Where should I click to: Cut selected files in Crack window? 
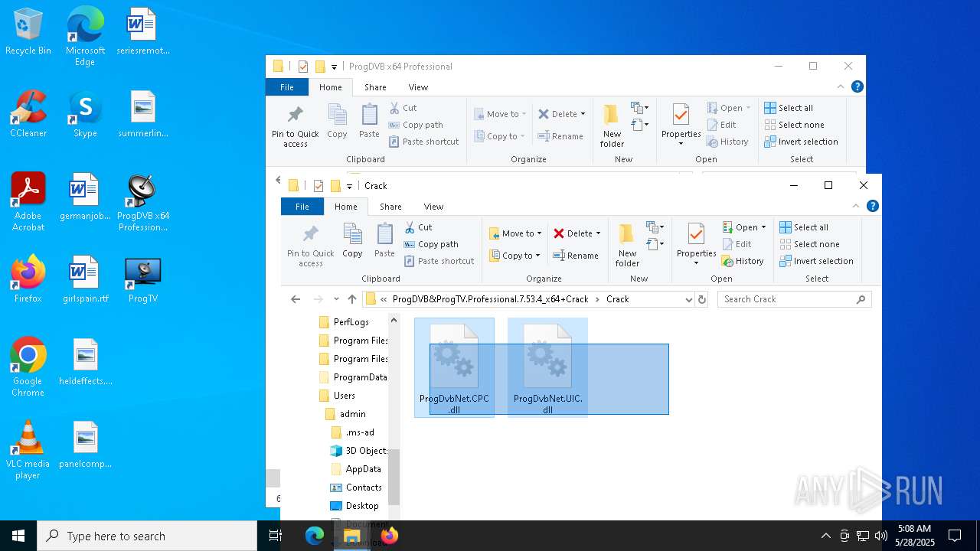click(x=418, y=227)
